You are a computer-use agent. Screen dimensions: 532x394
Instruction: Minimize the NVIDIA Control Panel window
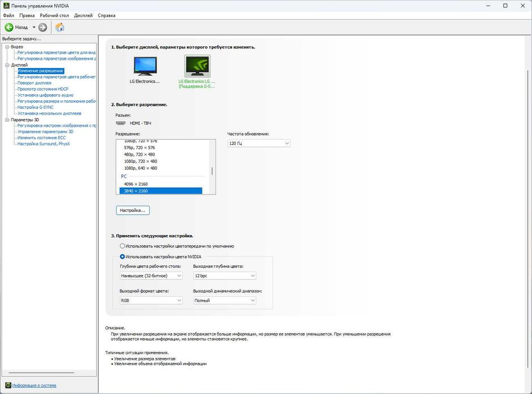(x=488, y=6)
